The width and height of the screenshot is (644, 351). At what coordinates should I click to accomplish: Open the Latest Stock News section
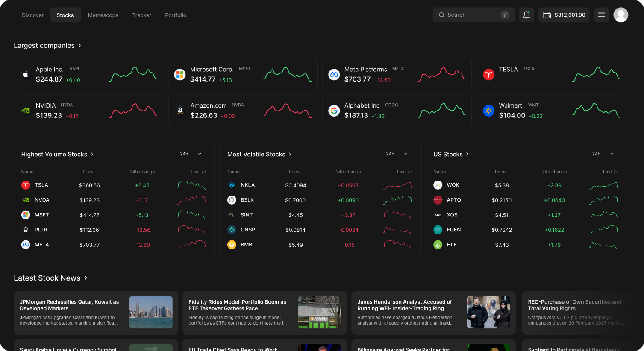(51, 278)
